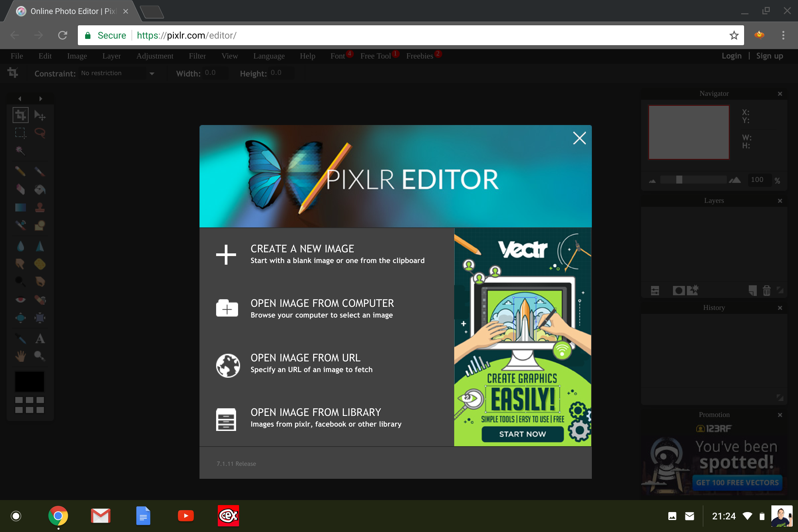
Task: Open Gmail from the shelf
Action: coord(101,516)
